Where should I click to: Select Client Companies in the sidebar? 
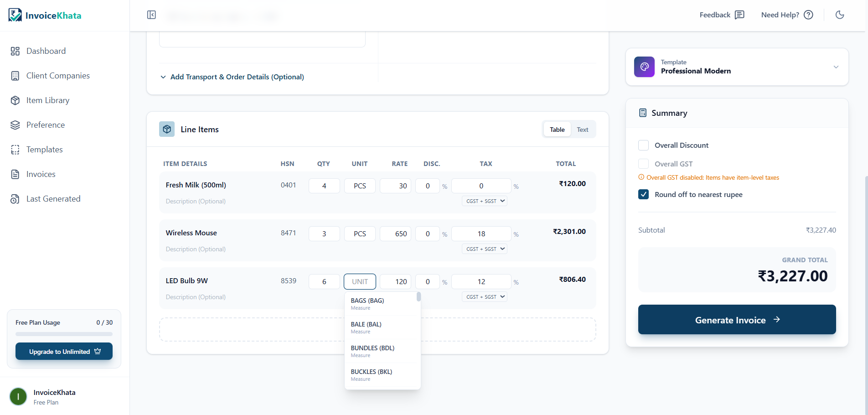[58, 75]
